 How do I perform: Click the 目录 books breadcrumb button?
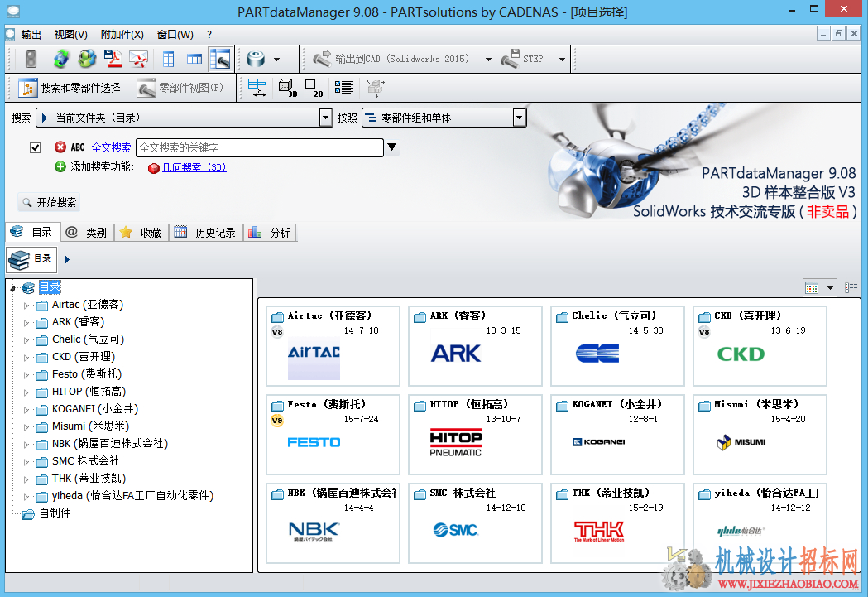[x=31, y=260]
